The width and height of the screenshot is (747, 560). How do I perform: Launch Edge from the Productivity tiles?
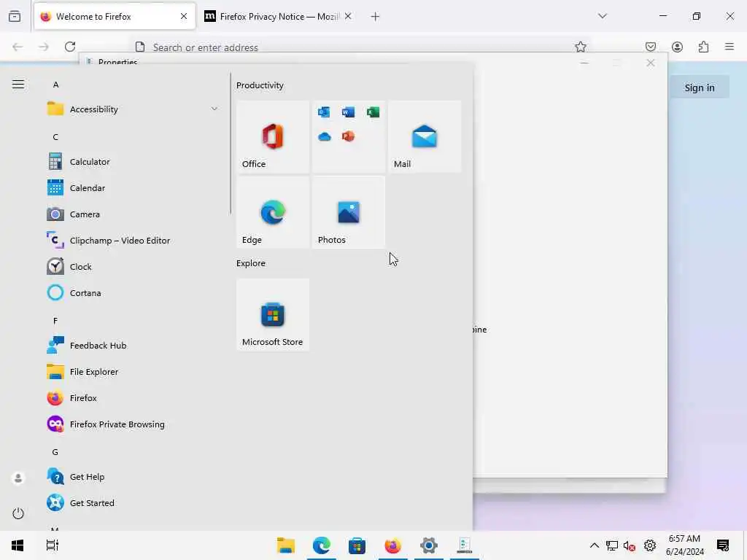273,212
